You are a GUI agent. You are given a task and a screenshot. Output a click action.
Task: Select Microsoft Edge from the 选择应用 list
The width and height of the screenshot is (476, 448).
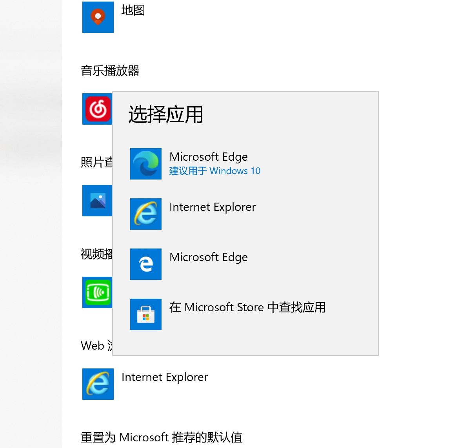(208, 157)
